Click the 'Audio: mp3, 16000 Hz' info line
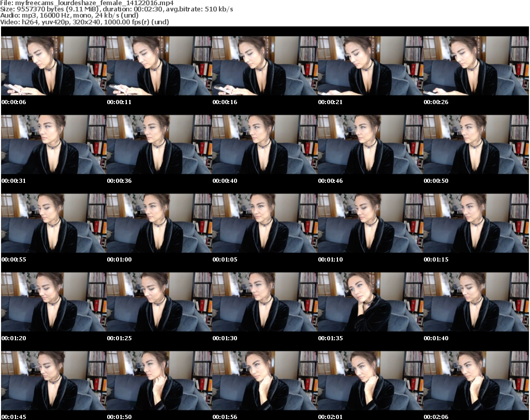The height and width of the screenshot is (420, 530). coord(69,16)
